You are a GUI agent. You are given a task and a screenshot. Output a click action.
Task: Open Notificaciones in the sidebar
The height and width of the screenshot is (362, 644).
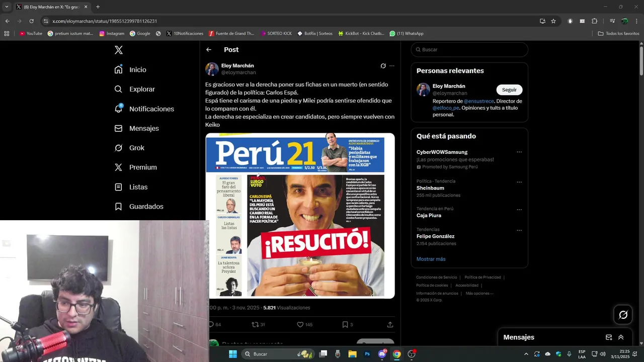(x=144, y=109)
